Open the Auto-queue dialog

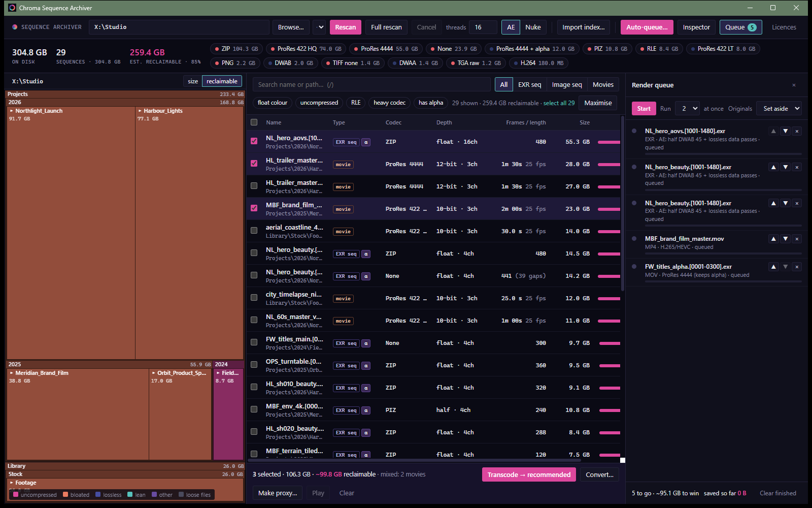click(x=647, y=27)
